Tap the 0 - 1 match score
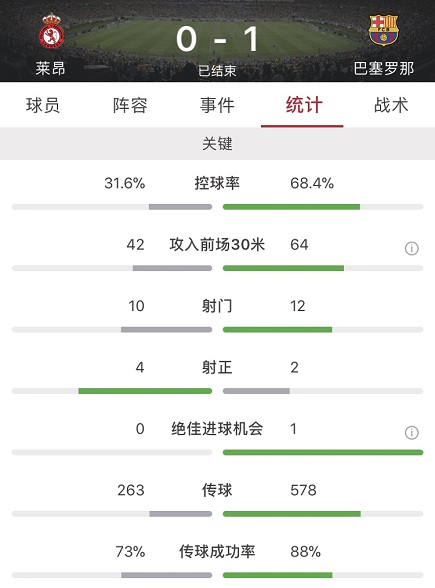This screenshot has height=588, width=435. point(217,39)
